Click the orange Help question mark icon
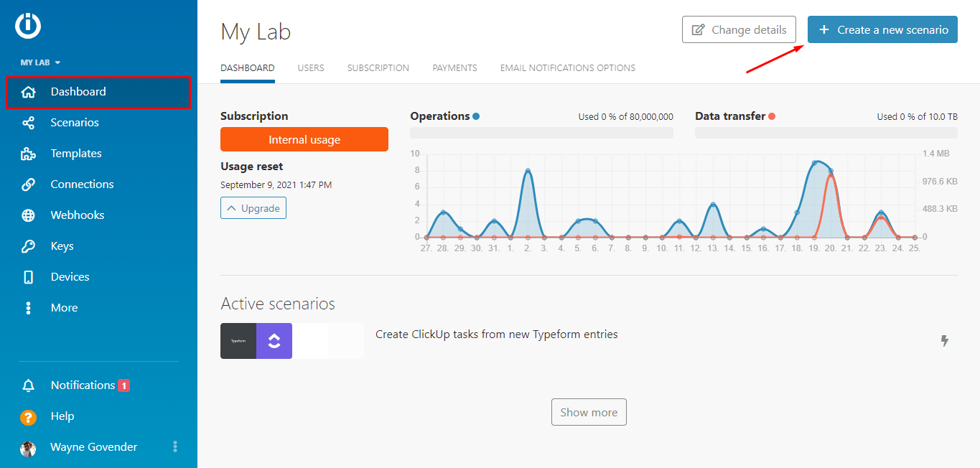 [29, 417]
